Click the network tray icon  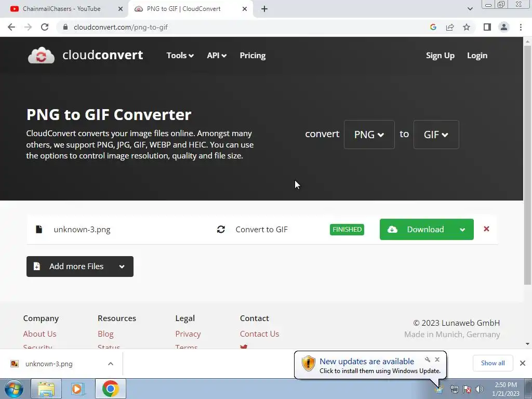pyautogui.click(x=454, y=389)
